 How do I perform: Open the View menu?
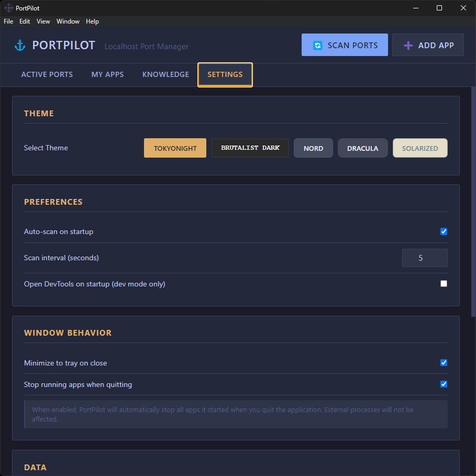pyautogui.click(x=43, y=21)
